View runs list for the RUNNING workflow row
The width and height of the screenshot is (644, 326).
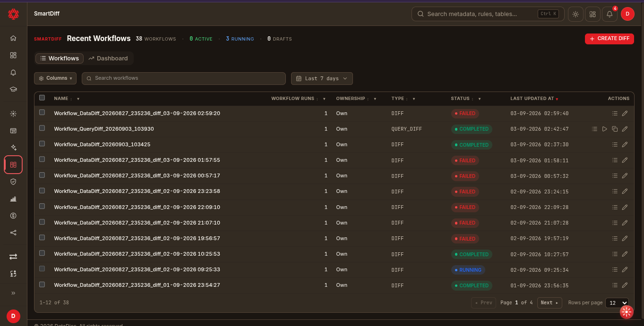615,269
